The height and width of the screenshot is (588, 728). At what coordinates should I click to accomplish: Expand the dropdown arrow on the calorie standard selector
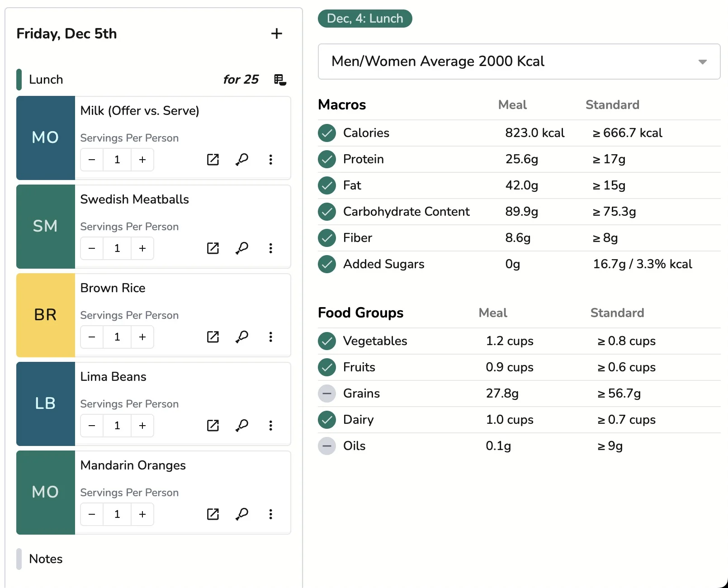click(x=702, y=62)
